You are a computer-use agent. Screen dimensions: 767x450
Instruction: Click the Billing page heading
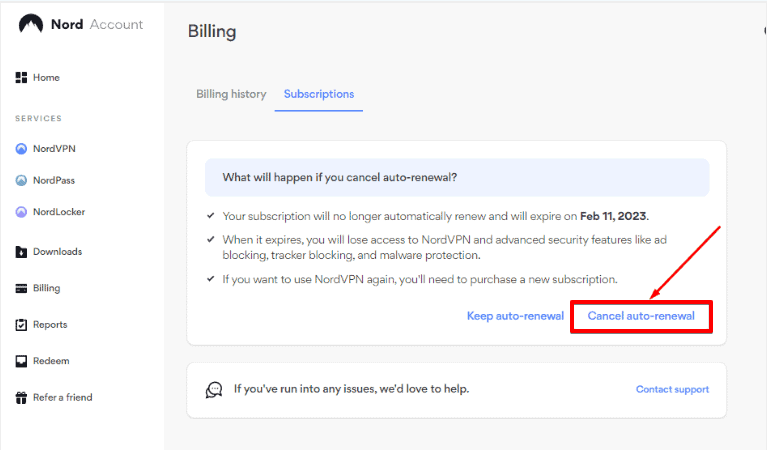[212, 31]
